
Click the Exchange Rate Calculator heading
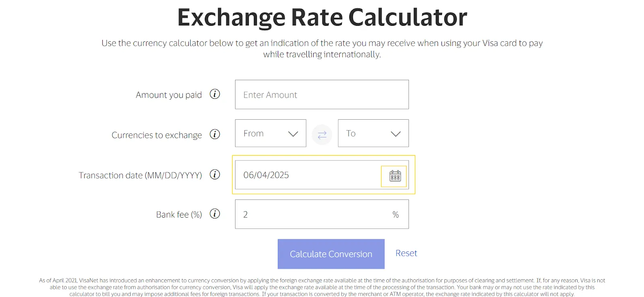pyautogui.click(x=322, y=17)
